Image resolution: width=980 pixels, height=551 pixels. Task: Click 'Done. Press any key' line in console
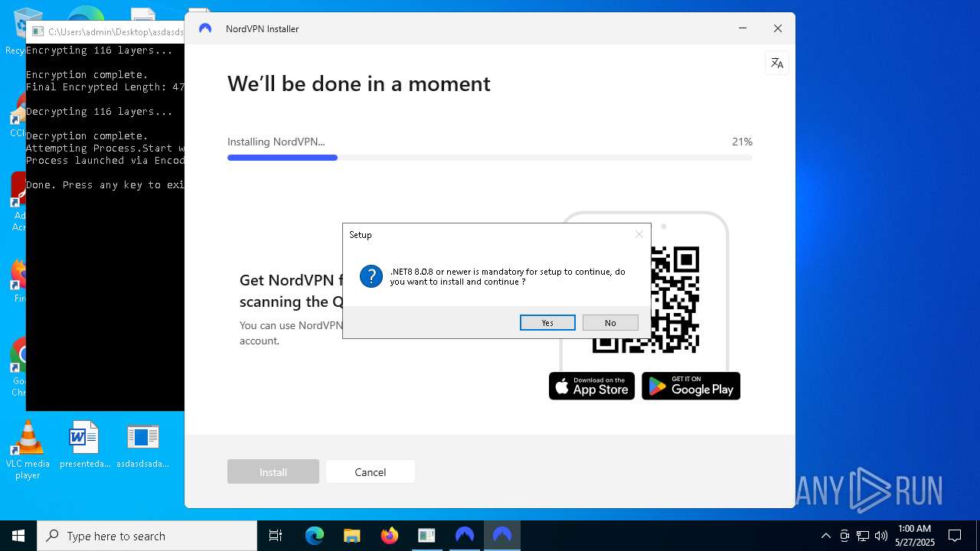(x=105, y=185)
